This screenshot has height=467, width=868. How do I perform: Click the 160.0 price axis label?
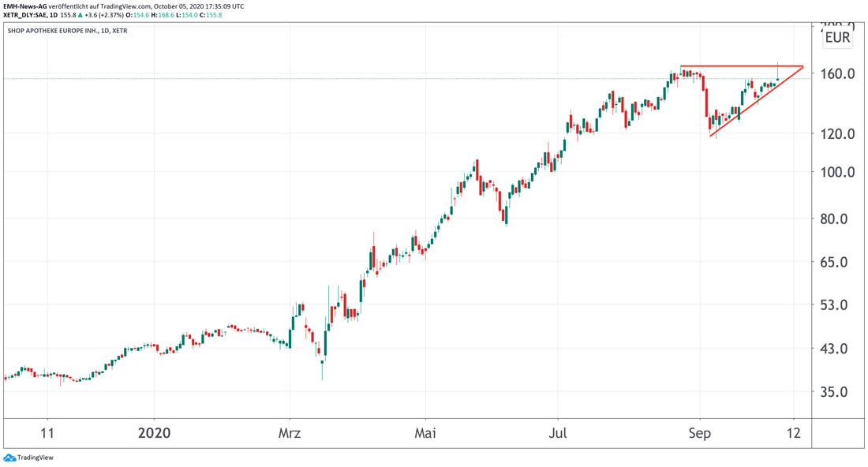[837, 74]
